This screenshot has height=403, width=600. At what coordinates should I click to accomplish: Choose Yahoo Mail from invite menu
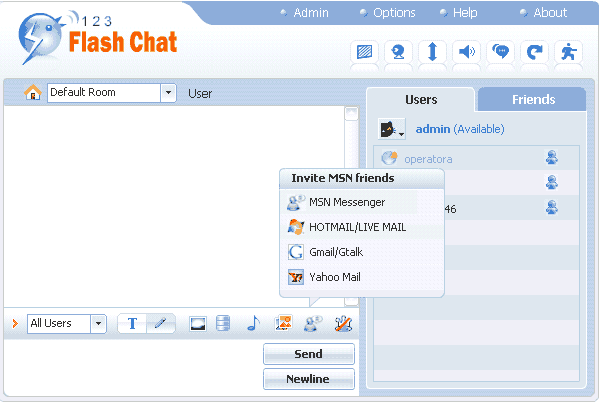point(362,277)
